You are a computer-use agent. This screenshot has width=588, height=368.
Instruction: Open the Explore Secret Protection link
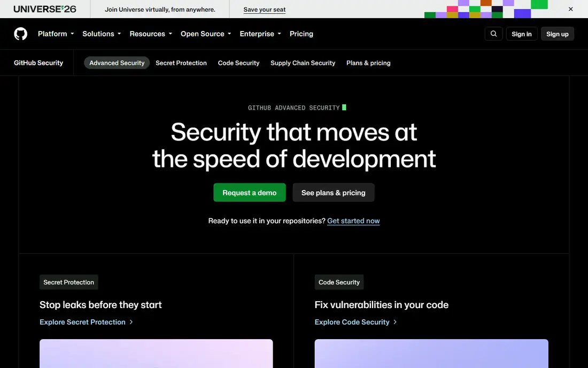pyautogui.click(x=86, y=322)
